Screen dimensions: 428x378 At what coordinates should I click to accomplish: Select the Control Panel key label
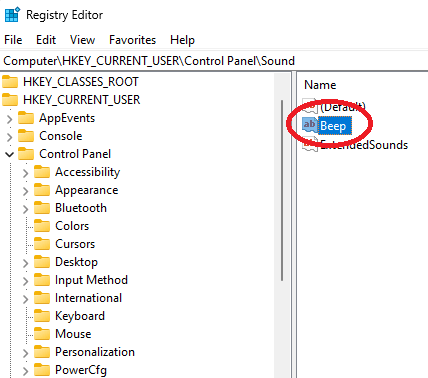click(75, 154)
